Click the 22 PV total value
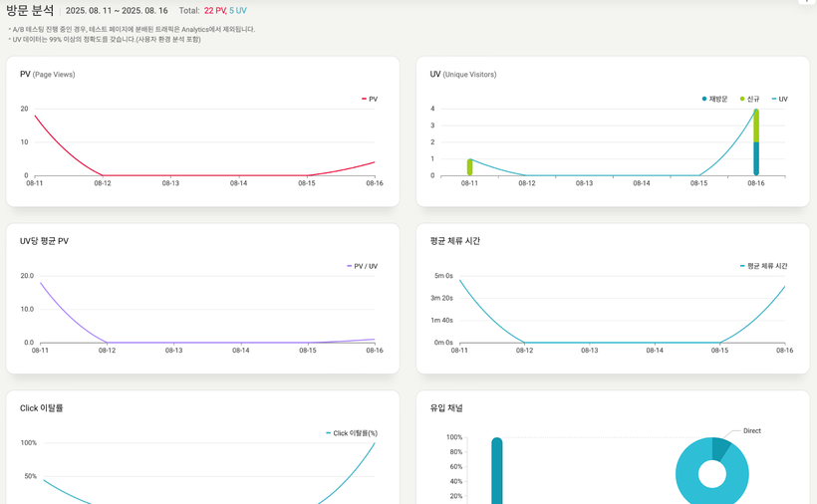This screenshot has width=817, height=504. (214, 11)
